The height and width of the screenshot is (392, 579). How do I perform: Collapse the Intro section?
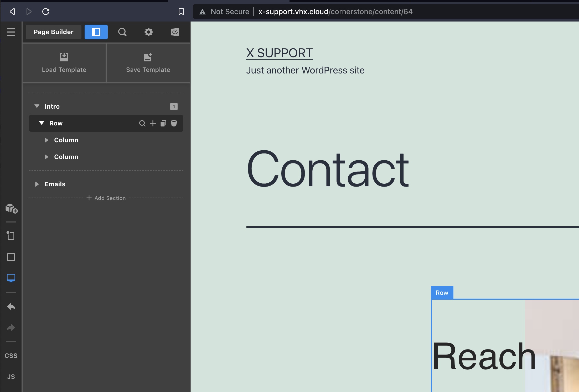pos(37,106)
